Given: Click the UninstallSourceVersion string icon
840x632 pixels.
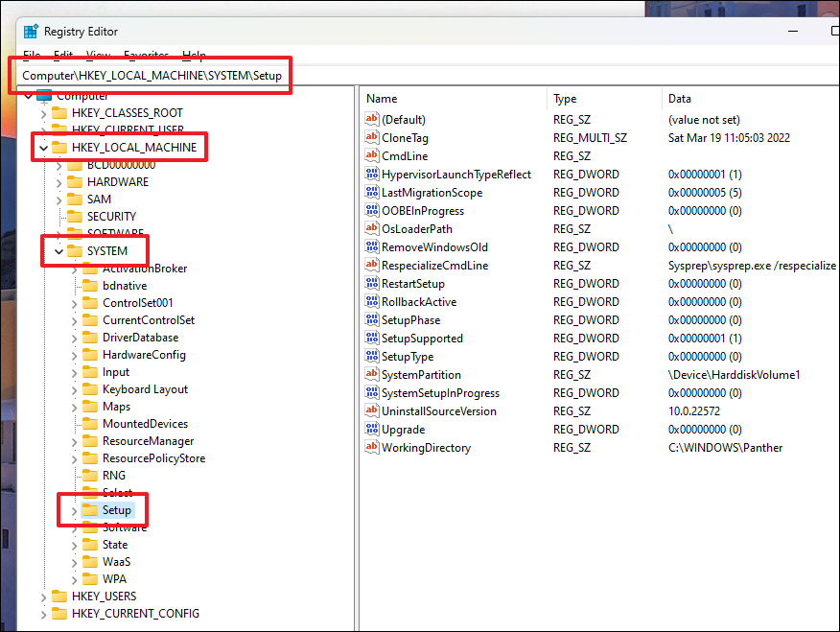Looking at the screenshot, I should tap(372, 410).
